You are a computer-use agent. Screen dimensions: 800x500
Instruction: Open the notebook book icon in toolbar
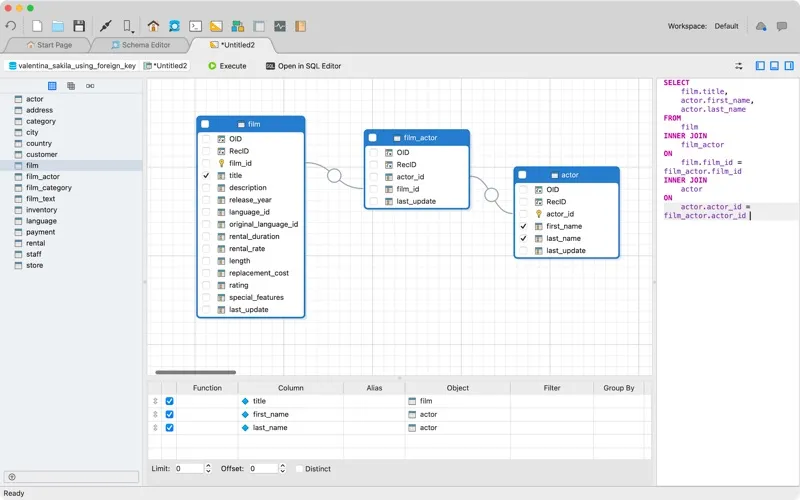point(301,26)
